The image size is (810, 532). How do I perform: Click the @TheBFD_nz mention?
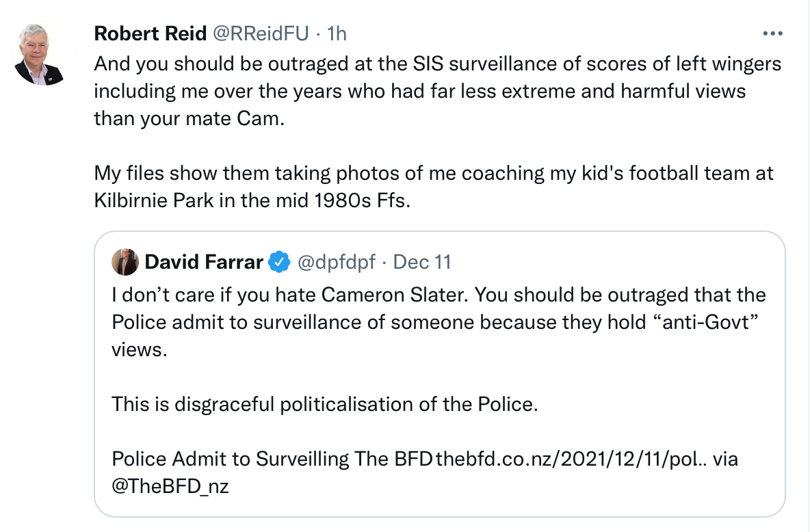tap(170, 487)
